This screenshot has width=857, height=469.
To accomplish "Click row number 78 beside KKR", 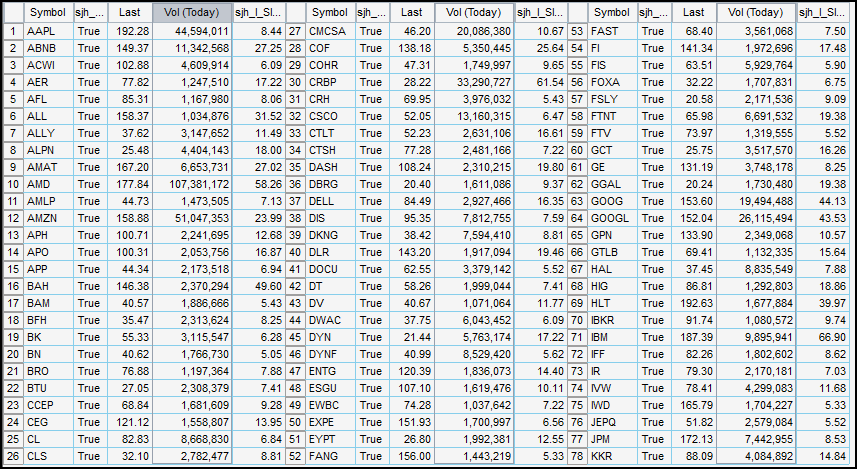I will [577, 456].
